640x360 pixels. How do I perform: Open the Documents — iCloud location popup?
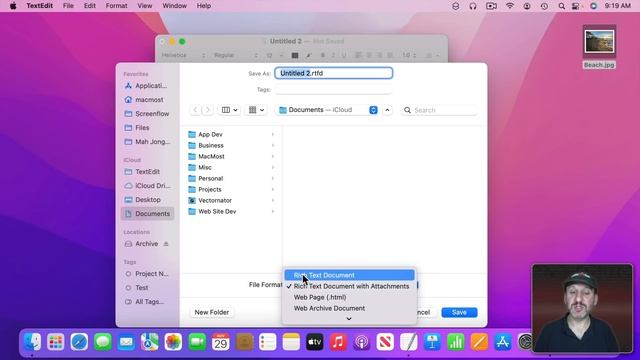coord(328,110)
